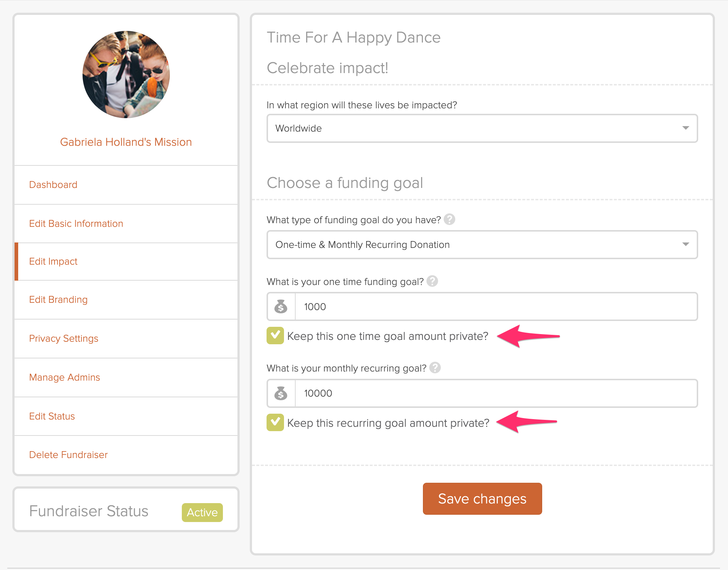728x570 pixels.
Task: Go to Edit Basic Information
Action: click(76, 224)
